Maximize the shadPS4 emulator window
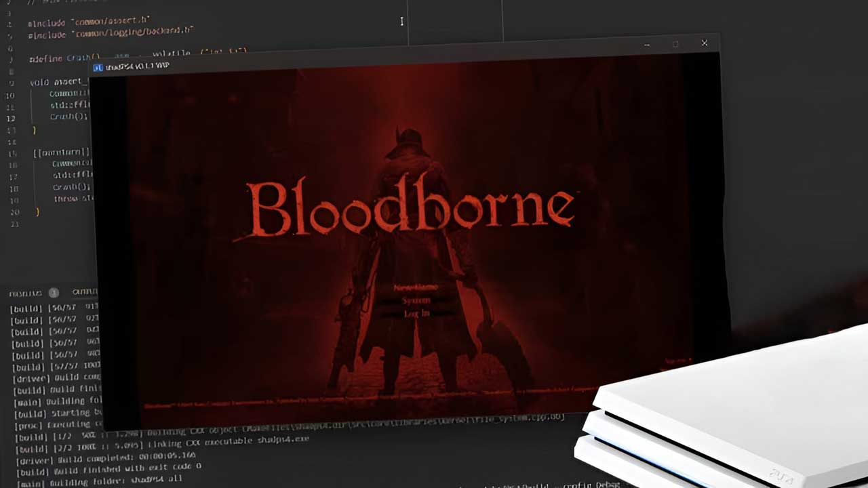The height and width of the screenshot is (488, 868). [675, 44]
